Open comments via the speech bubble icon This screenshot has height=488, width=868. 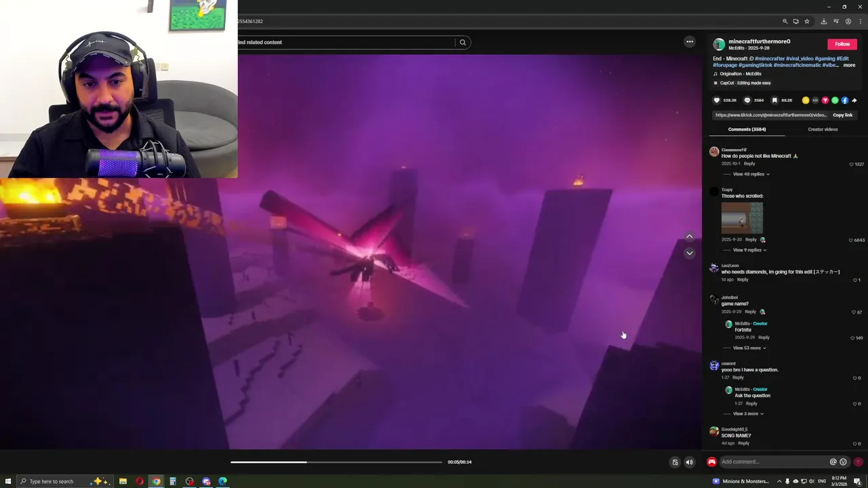747,100
